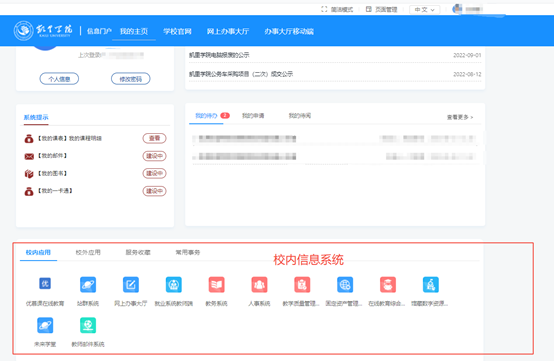554x361 pixels.
Task: Click the 【我的图书】 text
Action: [x=52, y=173]
